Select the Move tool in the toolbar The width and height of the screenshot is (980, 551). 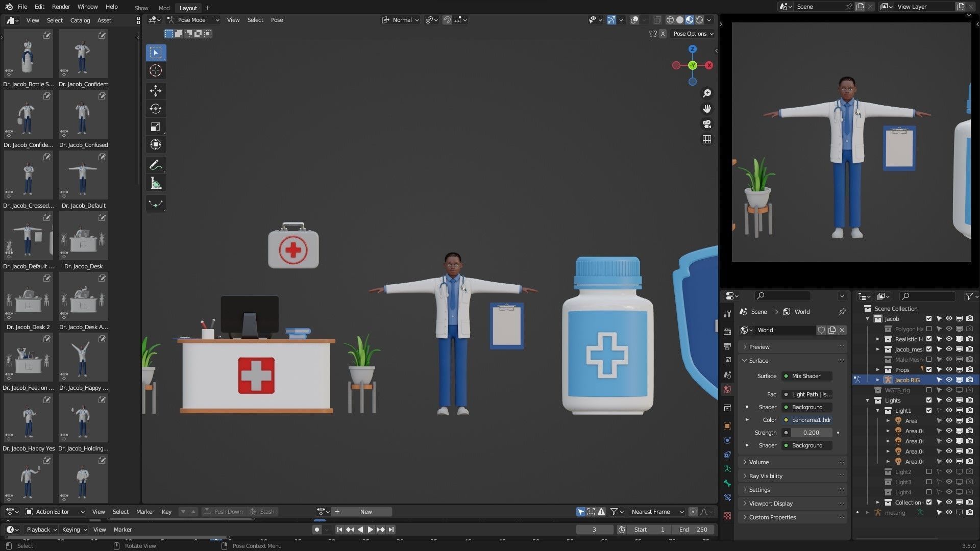pos(156,91)
